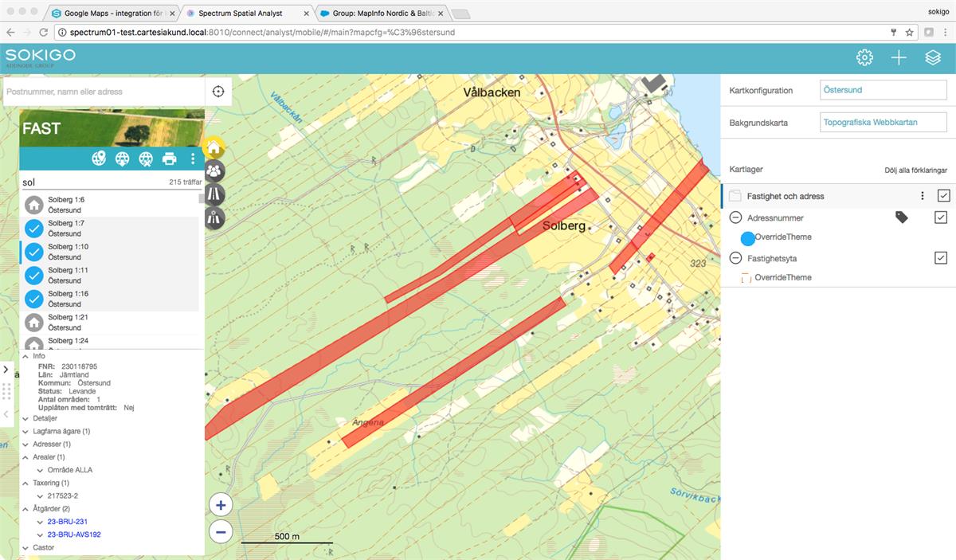Toggle Fastighet och adress group checkbox
This screenshot has height=560, width=956.
point(943,196)
